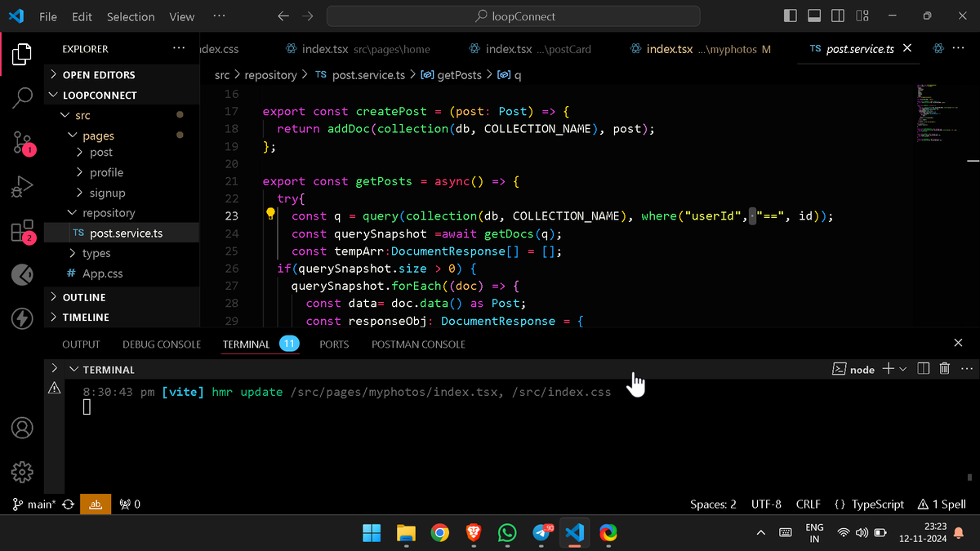
Task: Click the main* git branch status item
Action: coord(33,504)
